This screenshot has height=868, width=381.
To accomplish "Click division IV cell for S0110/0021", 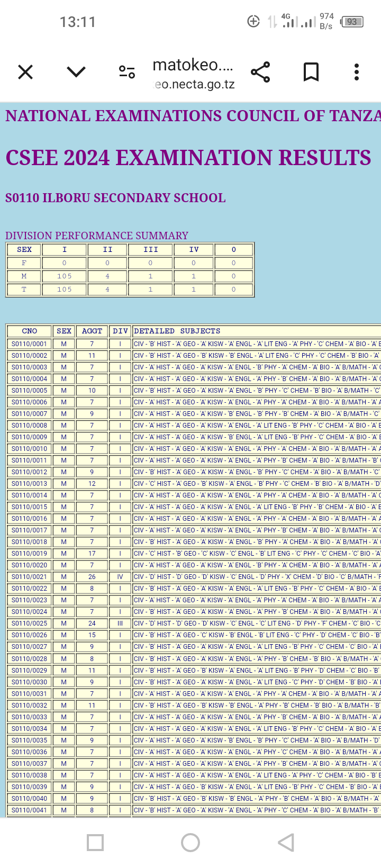I will tap(120, 577).
